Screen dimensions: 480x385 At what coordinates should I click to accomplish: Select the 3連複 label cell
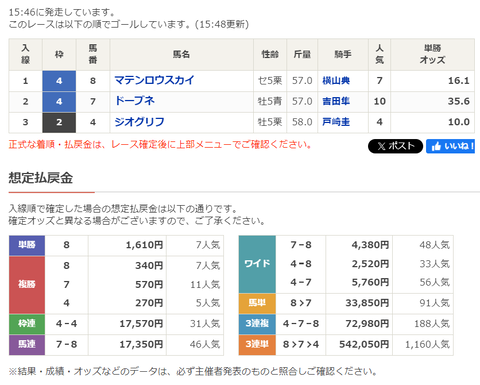[x=257, y=324]
